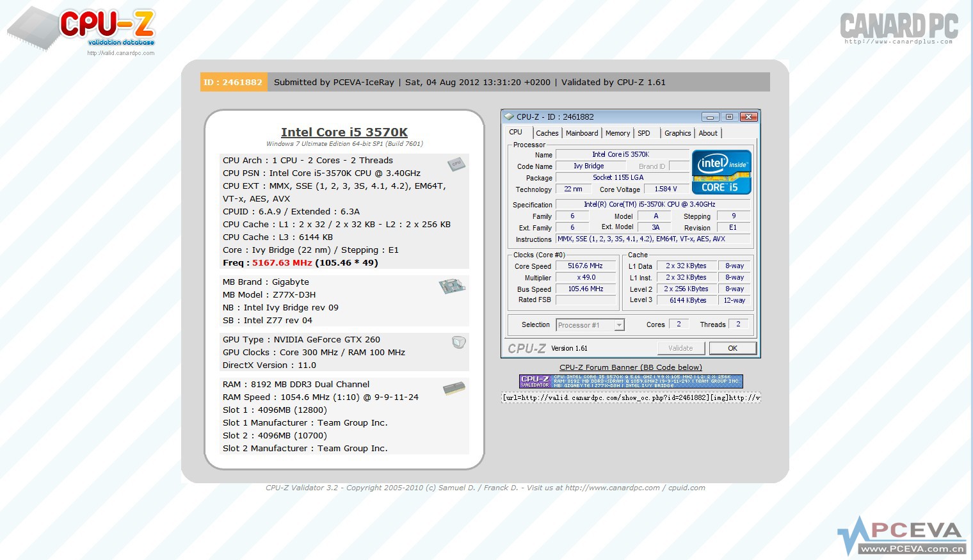Click the CPU-Z forum banner image

pos(631,381)
